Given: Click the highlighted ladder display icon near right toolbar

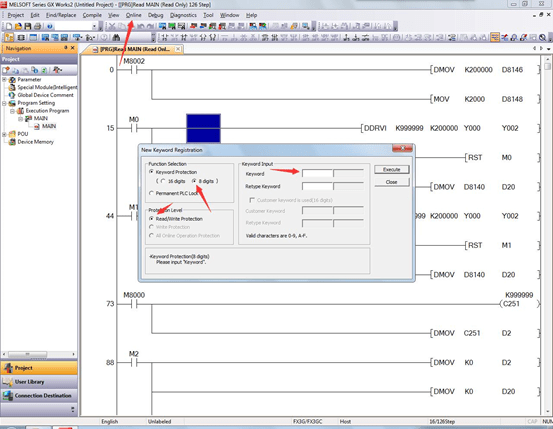Looking at the screenshot, I should tap(495, 37).
